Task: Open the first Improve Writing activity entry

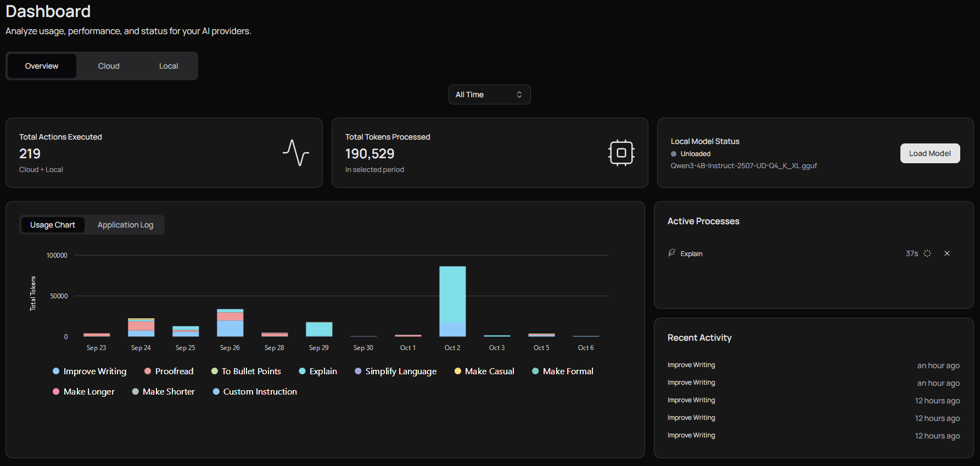Action: (x=691, y=365)
